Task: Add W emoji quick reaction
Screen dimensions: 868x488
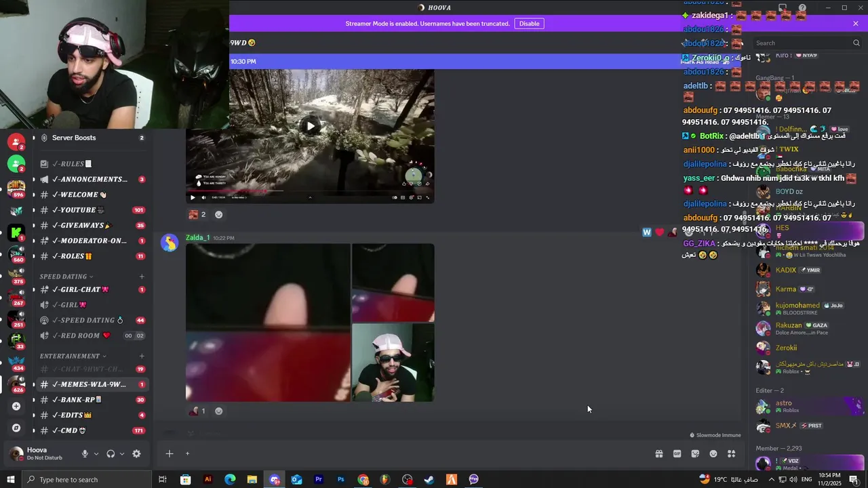Action: click(x=647, y=232)
